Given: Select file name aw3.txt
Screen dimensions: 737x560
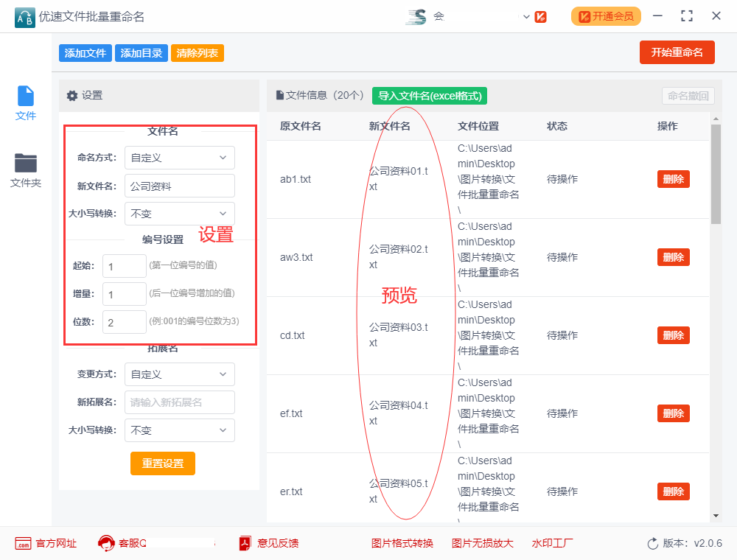Looking at the screenshot, I should pos(296,257).
